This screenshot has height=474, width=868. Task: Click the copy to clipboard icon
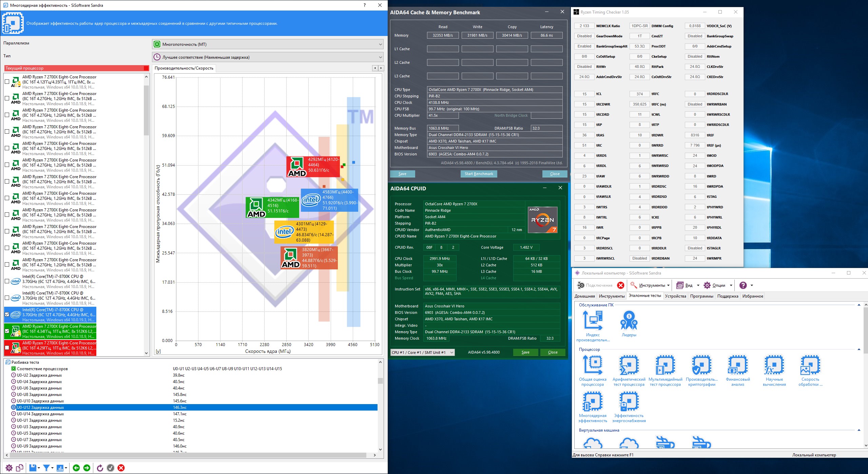[x=20, y=468]
